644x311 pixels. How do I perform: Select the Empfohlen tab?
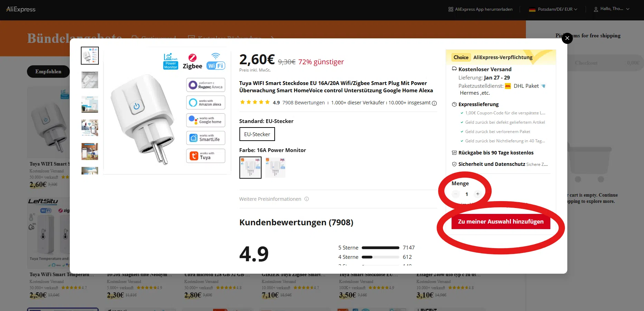(x=48, y=72)
